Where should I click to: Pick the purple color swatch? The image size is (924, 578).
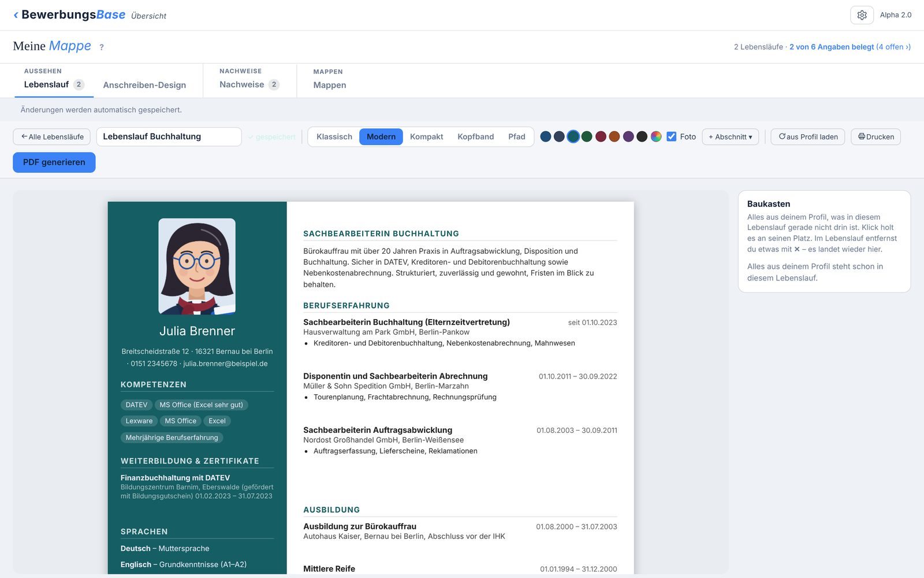tap(628, 136)
